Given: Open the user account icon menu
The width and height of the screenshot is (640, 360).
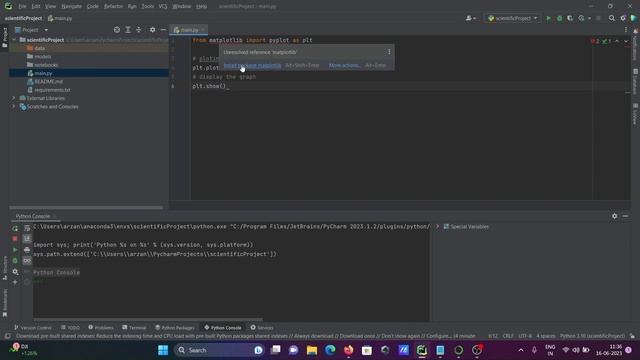Looking at the screenshot, I should pyautogui.click(x=471, y=18).
